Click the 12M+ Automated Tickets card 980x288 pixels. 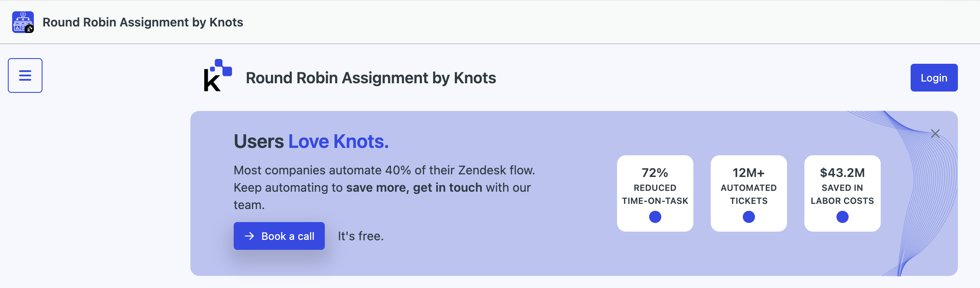[x=749, y=193]
